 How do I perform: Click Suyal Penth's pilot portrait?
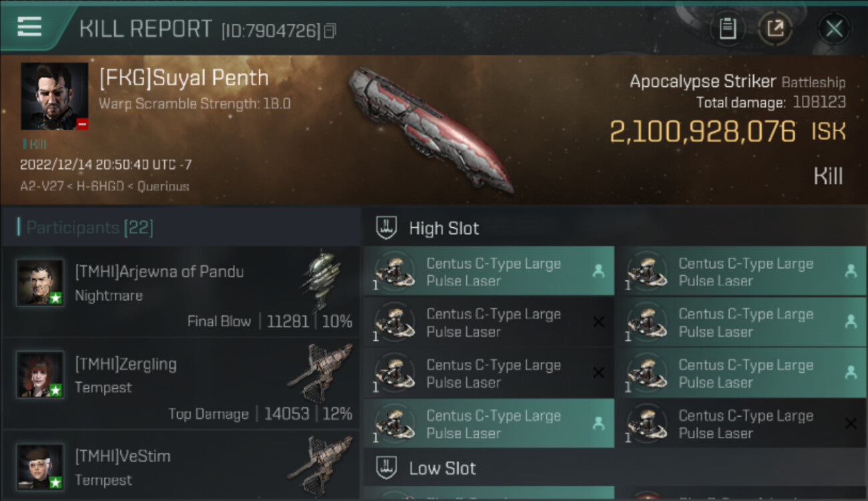54,96
